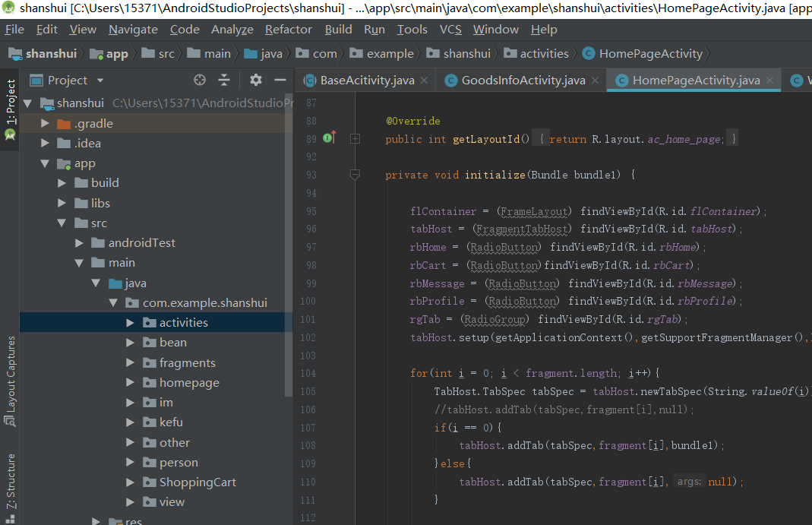Collapse the src folder node
Image resolution: width=812 pixels, height=525 pixels.
[x=62, y=223]
